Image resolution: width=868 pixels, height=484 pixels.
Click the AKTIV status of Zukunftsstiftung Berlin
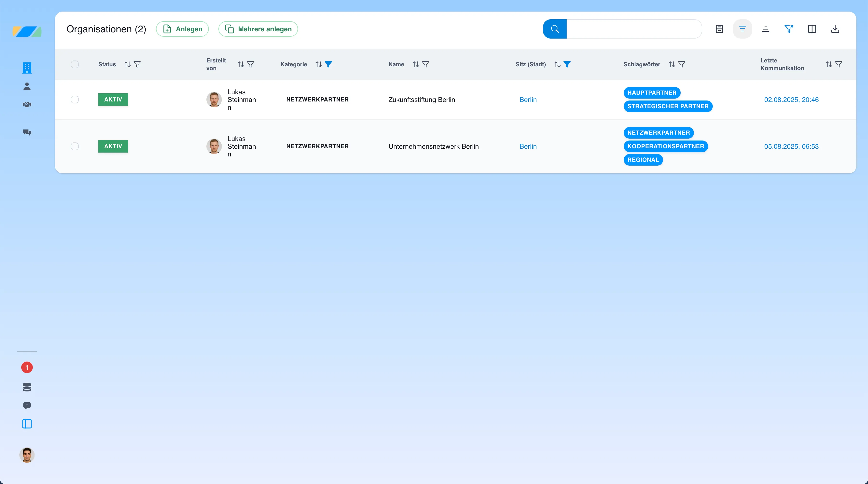coord(113,99)
